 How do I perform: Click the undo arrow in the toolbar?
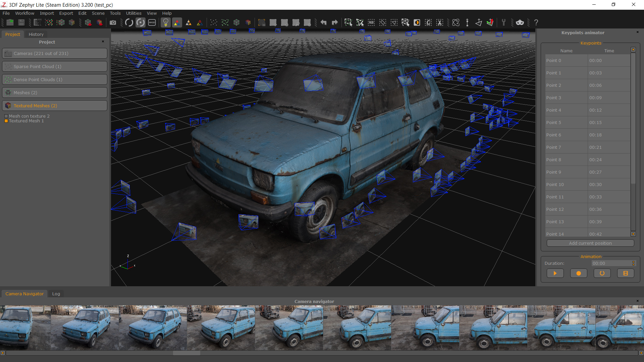click(x=323, y=22)
